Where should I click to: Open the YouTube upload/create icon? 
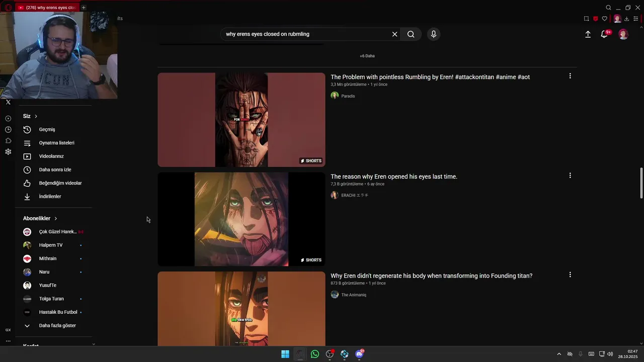[x=588, y=34]
